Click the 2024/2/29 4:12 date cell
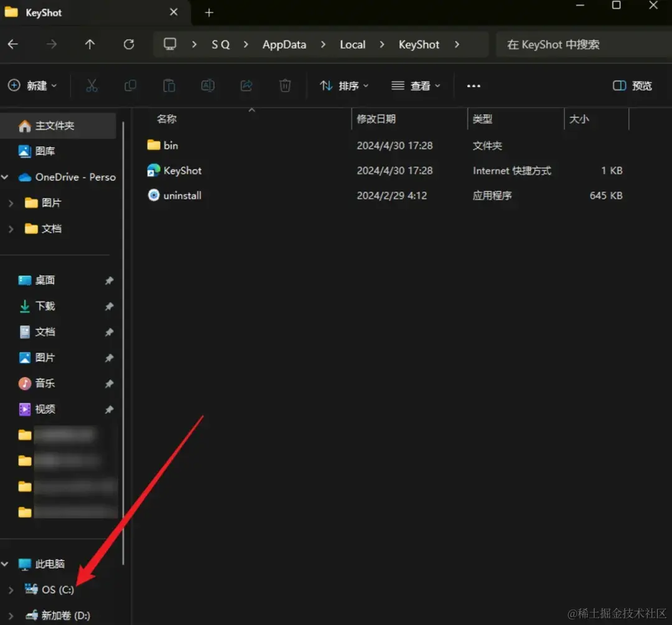Screen dimensions: 672x625 (392, 195)
